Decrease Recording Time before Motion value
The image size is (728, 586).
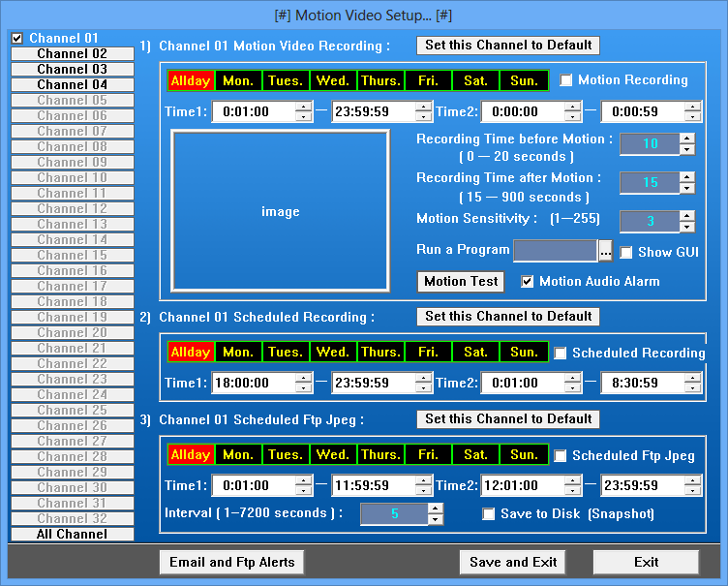point(687,149)
